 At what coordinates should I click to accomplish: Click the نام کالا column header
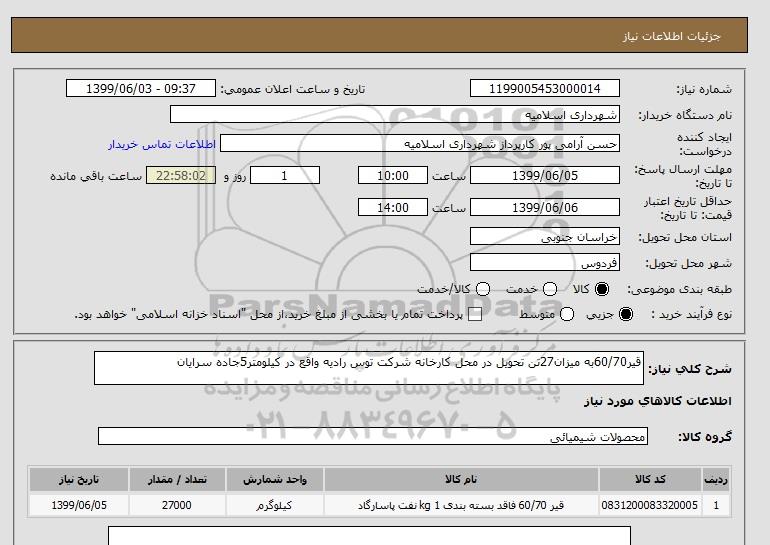coord(461,480)
